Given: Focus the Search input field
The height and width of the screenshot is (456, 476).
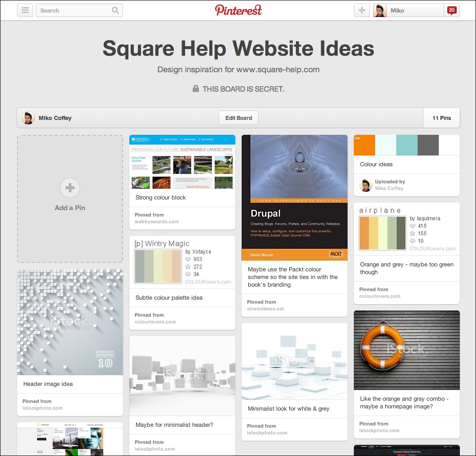Looking at the screenshot, I should click(79, 10).
